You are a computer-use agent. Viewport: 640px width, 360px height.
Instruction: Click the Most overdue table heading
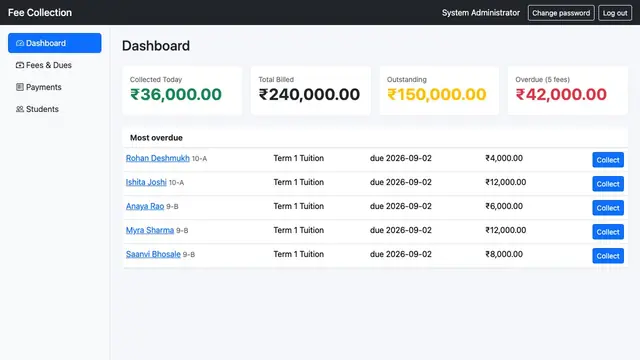156,138
